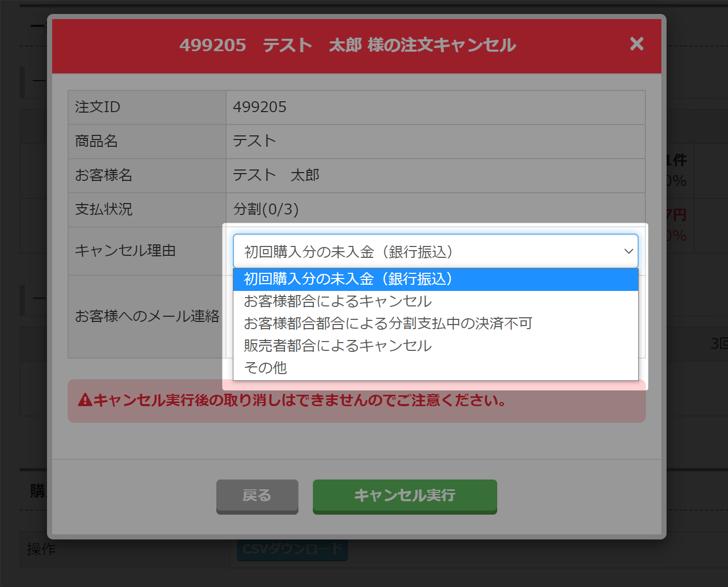Click the キャンセル理由 row label
The width and height of the screenshot is (728, 587).
click(x=125, y=251)
